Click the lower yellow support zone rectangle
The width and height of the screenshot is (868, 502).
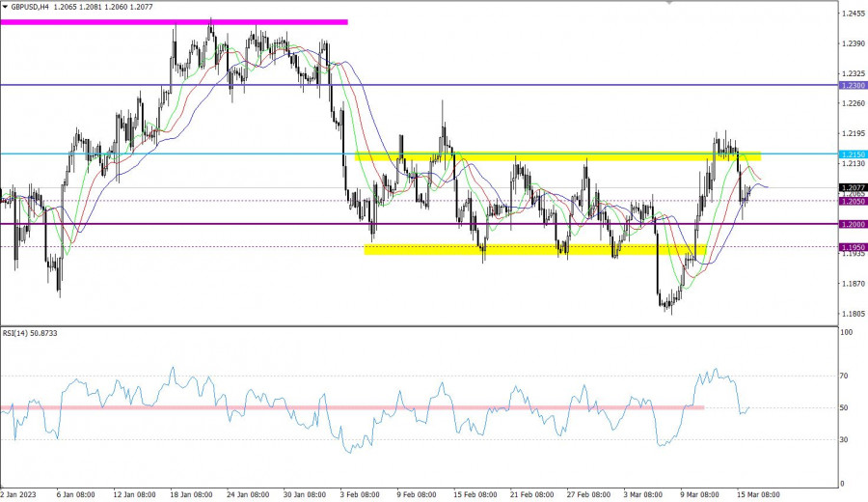click(535, 249)
